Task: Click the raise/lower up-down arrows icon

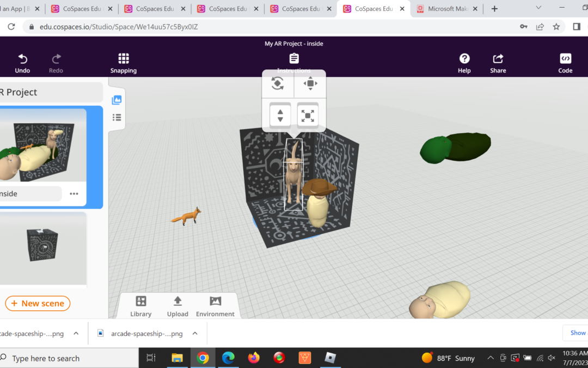Action: tap(280, 116)
